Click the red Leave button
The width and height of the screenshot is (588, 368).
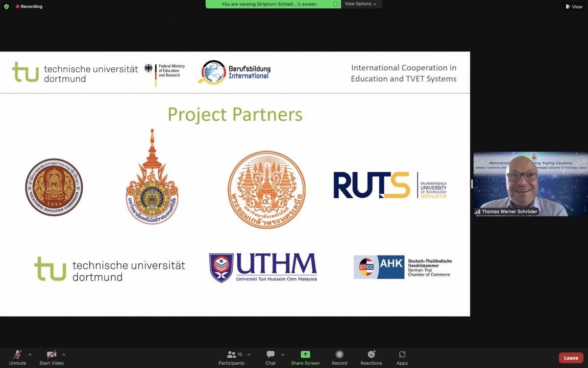tap(571, 358)
